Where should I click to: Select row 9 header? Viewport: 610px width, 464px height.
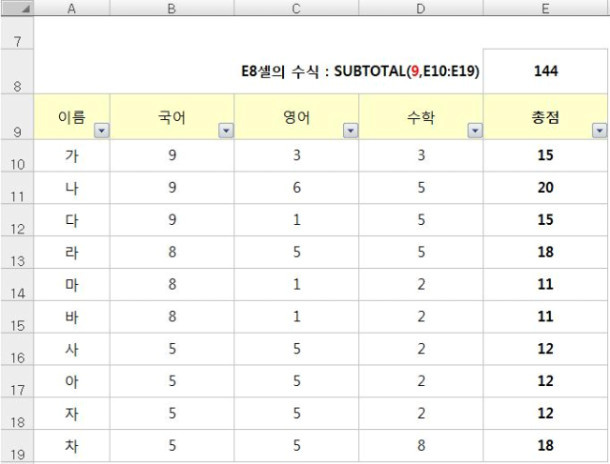coord(17,117)
